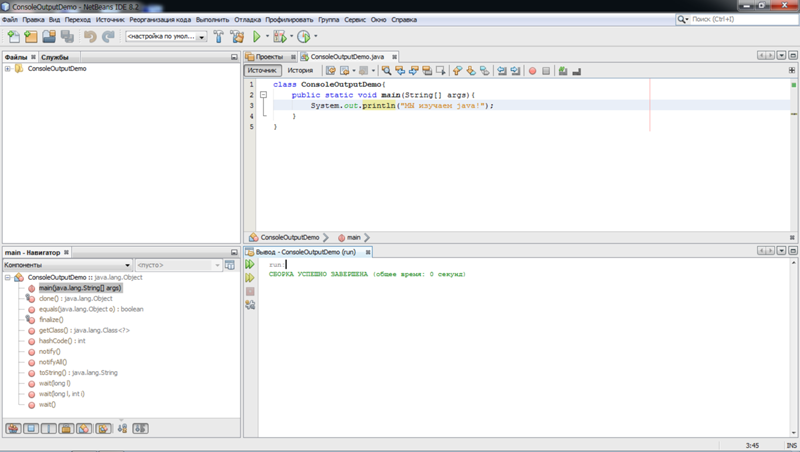This screenshot has width=800, height=452.
Task: Click the Redo arrow icon
Action: point(108,37)
